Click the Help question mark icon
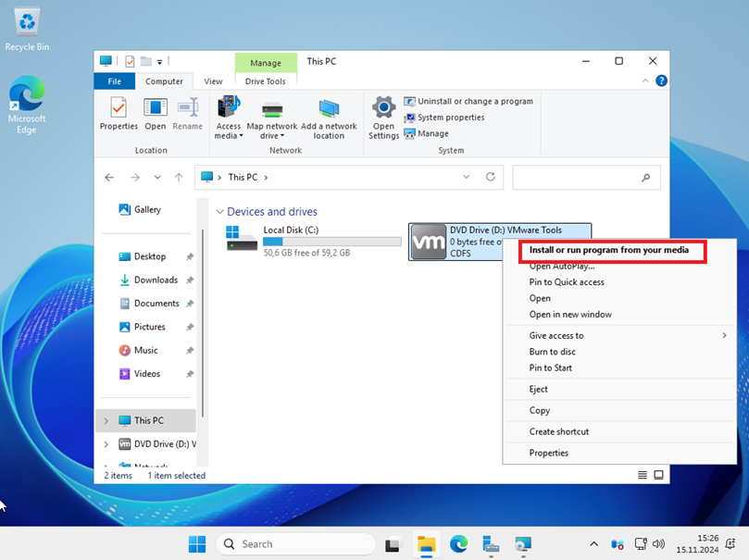The image size is (749, 560). pos(661,81)
